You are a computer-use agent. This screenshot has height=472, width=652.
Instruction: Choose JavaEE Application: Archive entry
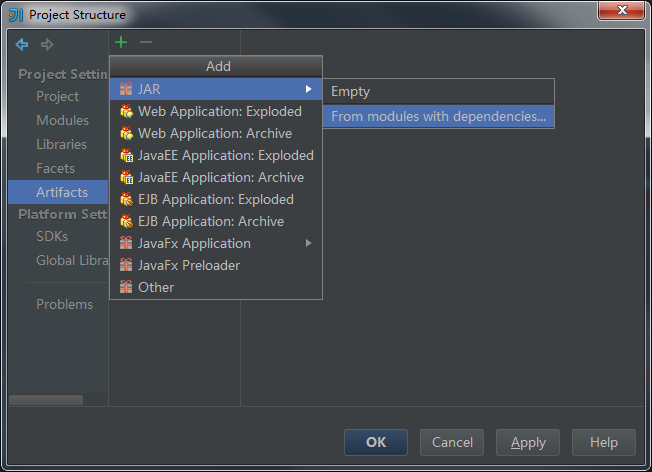216,177
